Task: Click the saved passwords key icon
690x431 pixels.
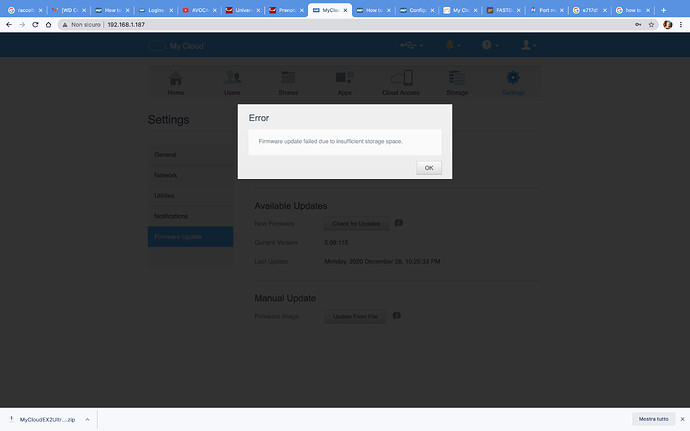Action: click(638, 25)
